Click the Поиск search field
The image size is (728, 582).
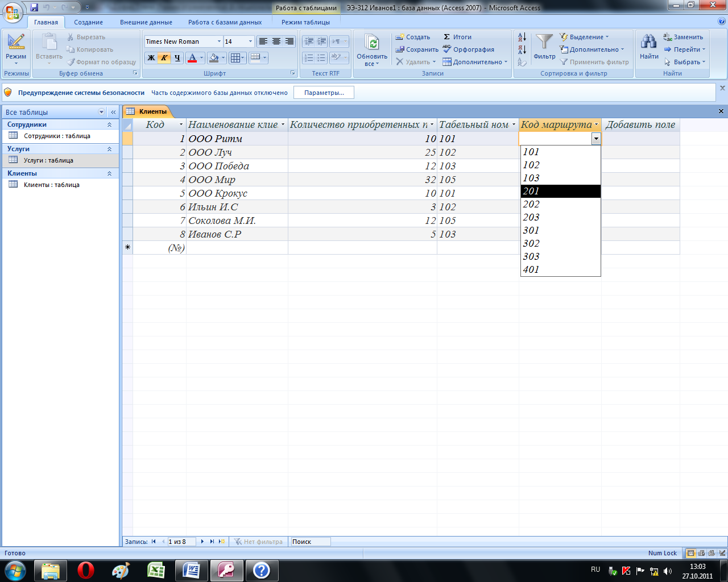(310, 542)
